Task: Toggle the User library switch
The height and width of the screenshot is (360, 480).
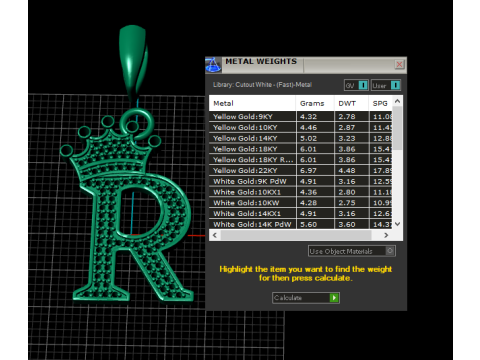Action: [386, 85]
